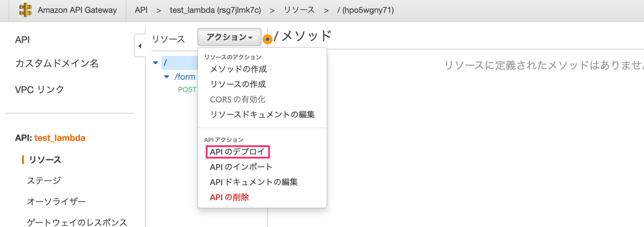Choose API のデプロイ from the menu
The height and width of the screenshot is (227, 644).
[238, 152]
